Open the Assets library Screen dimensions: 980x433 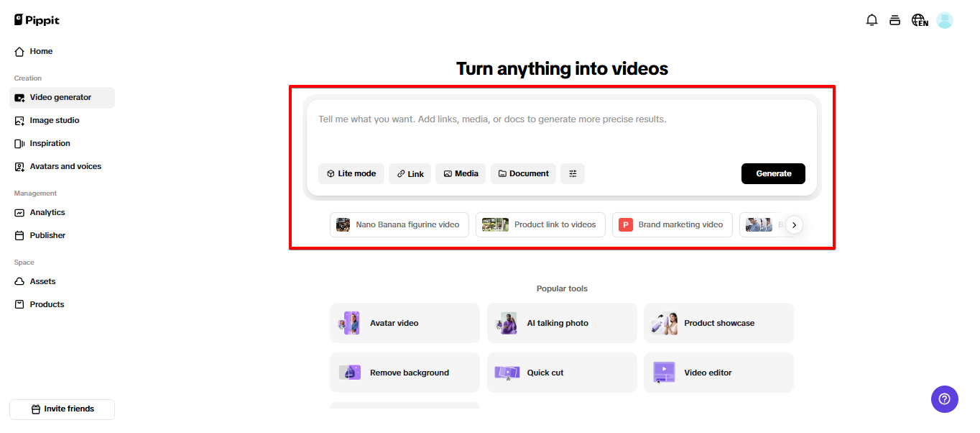coord(41,281)
